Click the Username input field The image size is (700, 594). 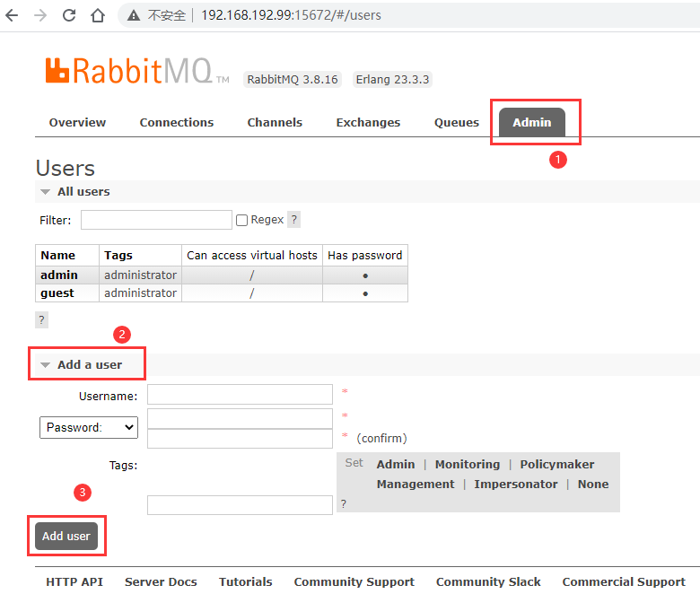coord(241,395)
